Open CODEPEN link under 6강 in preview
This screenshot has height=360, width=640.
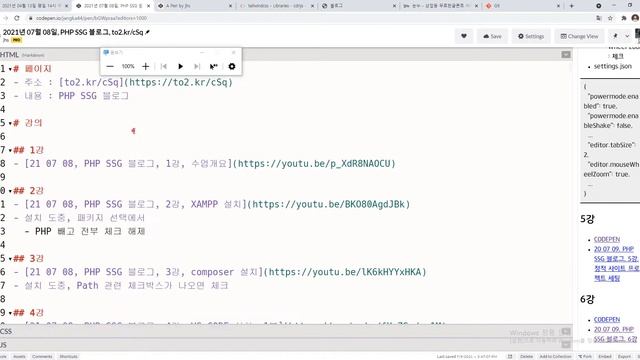(607, 320)
